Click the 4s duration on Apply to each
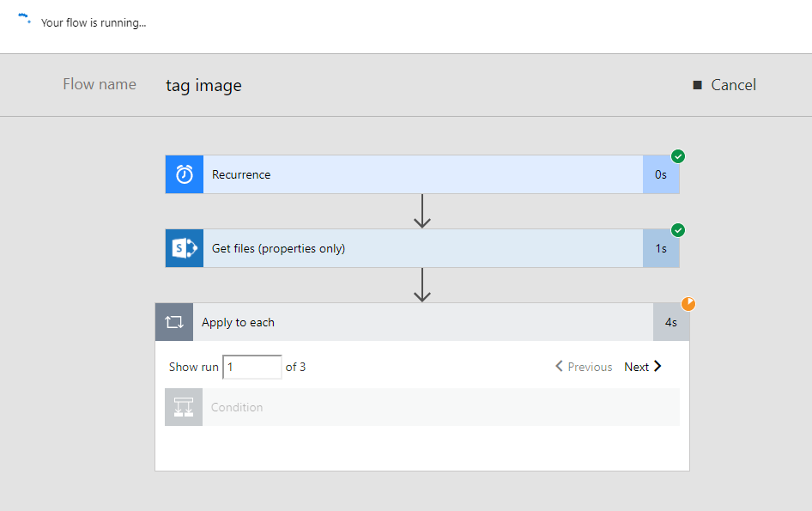812x511 pixels. pos(670,323)
